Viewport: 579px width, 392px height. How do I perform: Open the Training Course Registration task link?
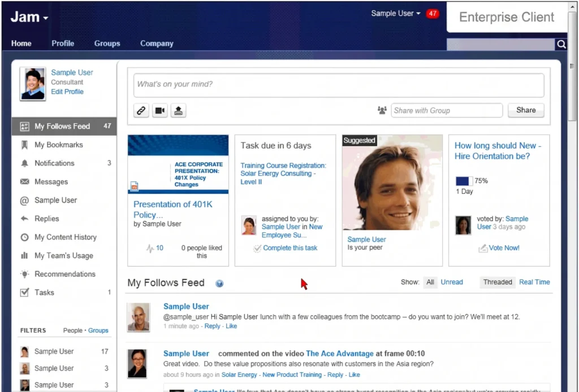(283, 174)
